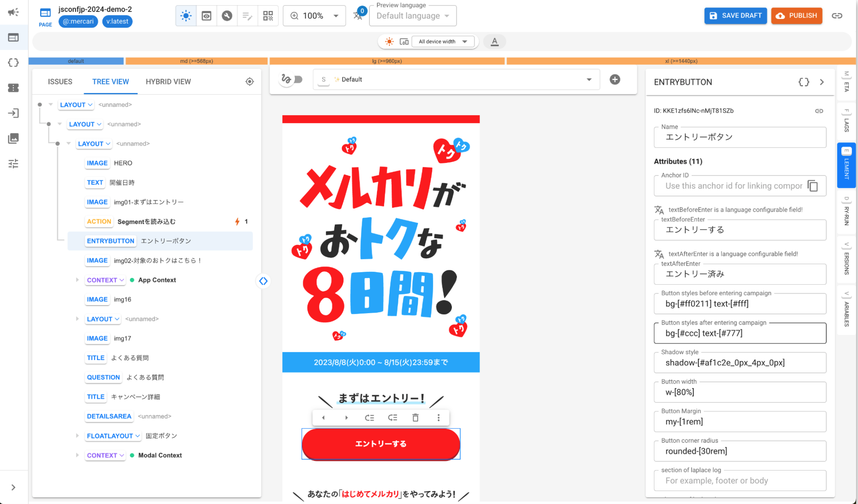Select the ENTRYBUTTON エントリーボタン tree item
This screenshot has height=504, width=858.
pyautogui.click(x=160, y=241)
